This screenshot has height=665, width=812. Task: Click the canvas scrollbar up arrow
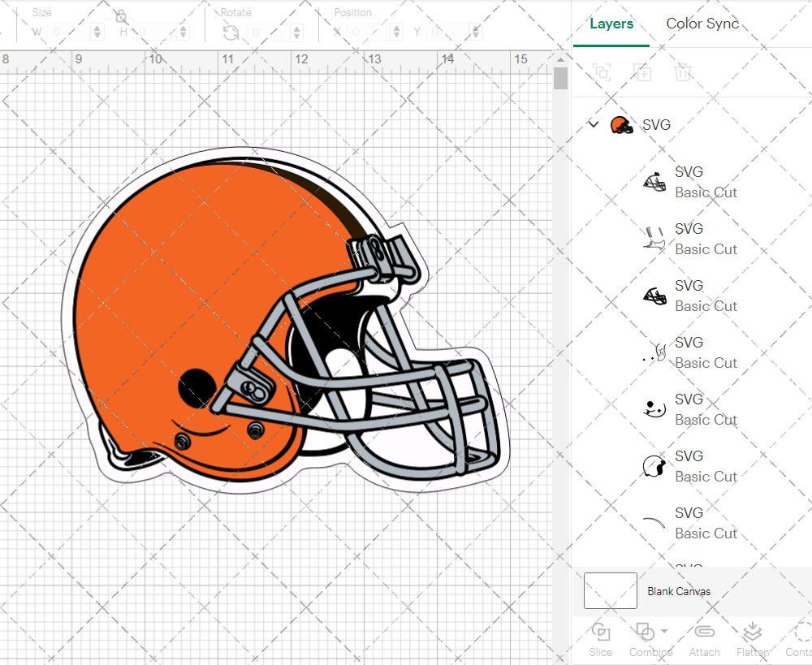click(560, 58)
